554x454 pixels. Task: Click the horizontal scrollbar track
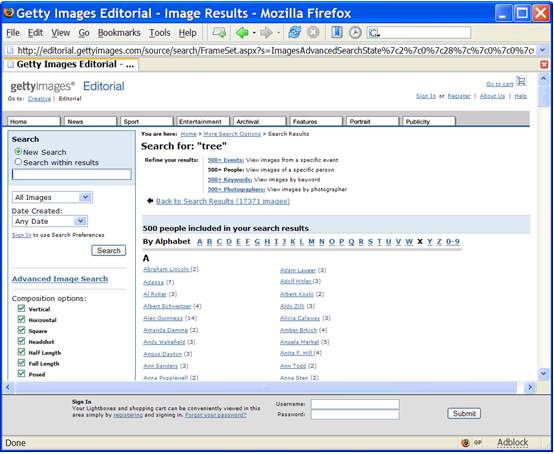point(265,387)
